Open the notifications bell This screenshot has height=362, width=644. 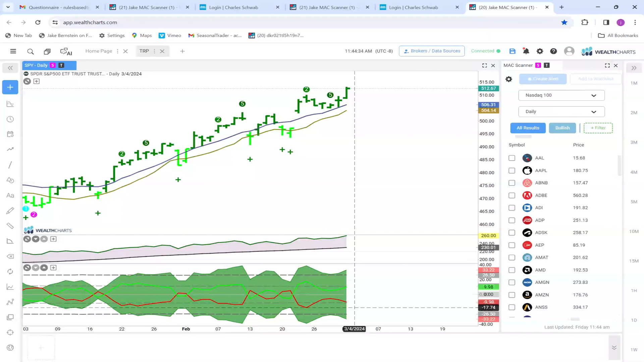pyautogui.click(x=526, y=51)
